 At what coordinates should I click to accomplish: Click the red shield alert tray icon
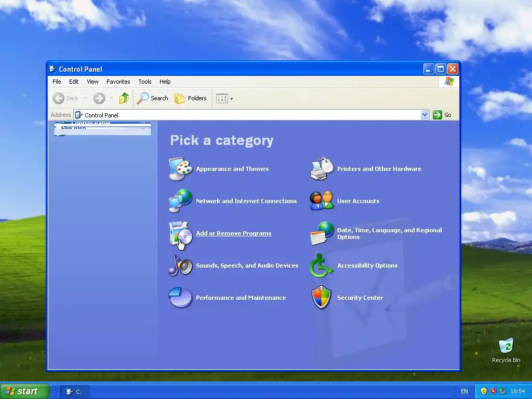point(494,391)
